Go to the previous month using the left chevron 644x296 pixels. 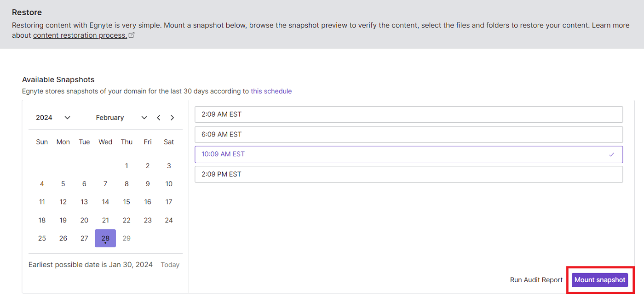(158, 117)
